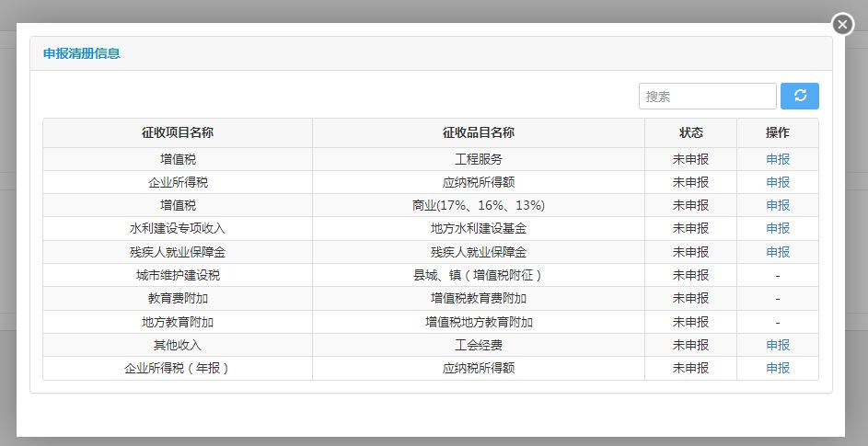
Task: Click 未申报 status in 企业所得税(年报) row
Action: click(691, 368)
